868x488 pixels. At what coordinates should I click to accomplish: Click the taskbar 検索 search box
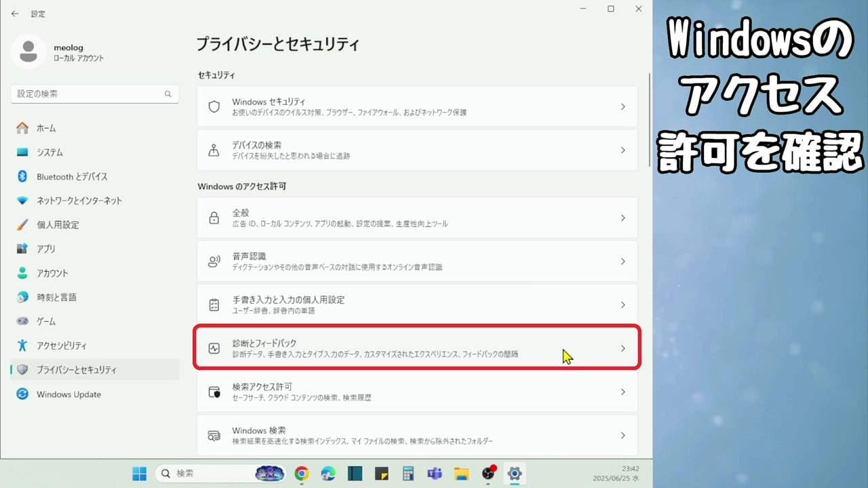click(220, 473)
